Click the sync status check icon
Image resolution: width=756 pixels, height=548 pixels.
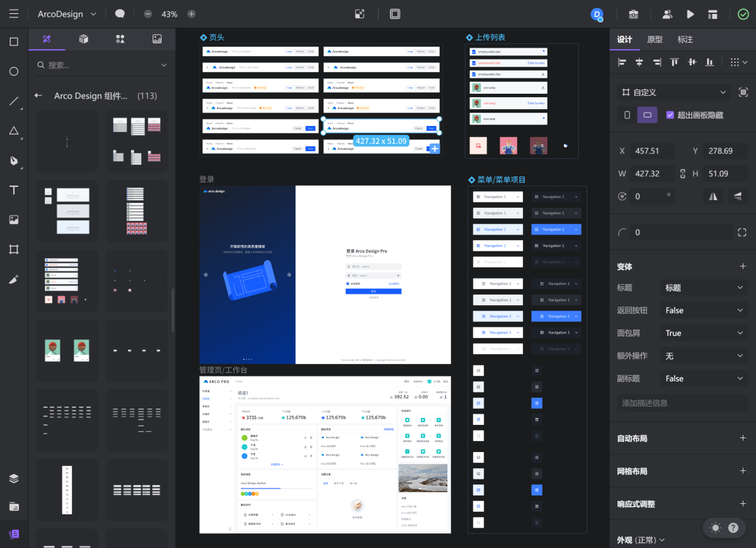point(743,14)
